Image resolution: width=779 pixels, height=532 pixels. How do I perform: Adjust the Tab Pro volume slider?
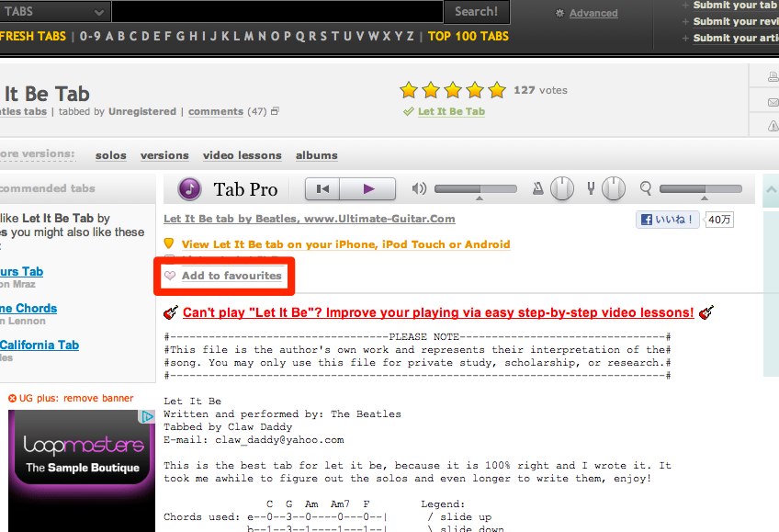click(x=476, y=189)
